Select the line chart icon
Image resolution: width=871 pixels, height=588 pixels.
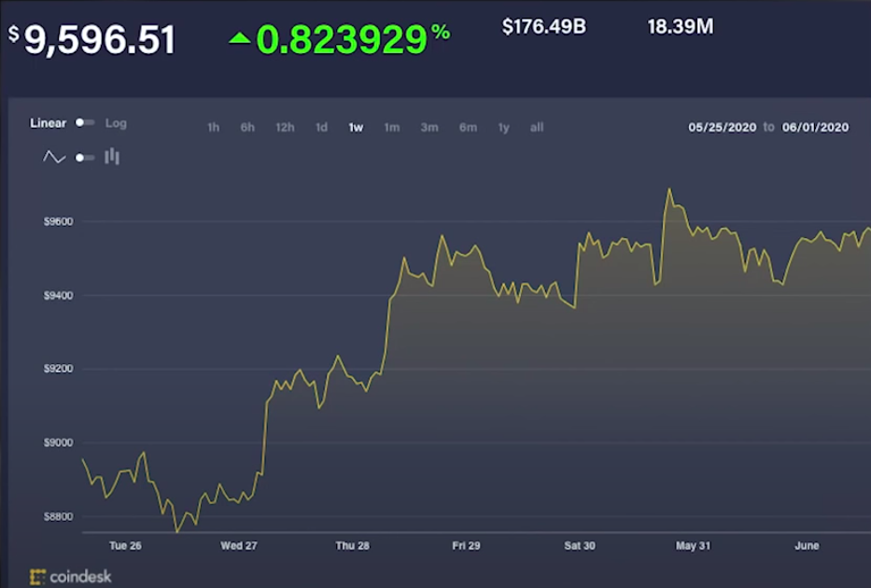point(54,157)
